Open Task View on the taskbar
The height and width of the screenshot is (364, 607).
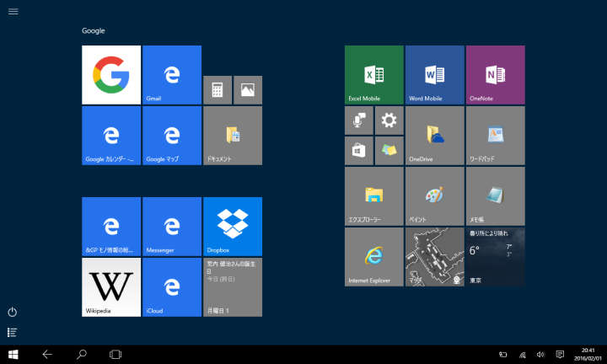pos(115,355)
